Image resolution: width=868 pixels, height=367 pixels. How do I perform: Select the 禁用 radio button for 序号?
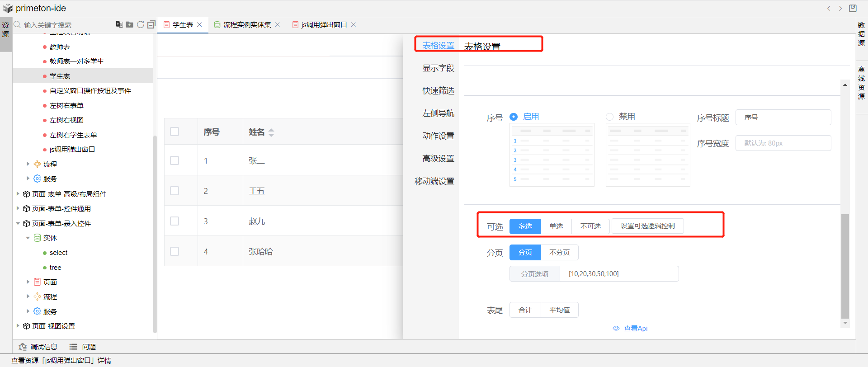[609, 117]
